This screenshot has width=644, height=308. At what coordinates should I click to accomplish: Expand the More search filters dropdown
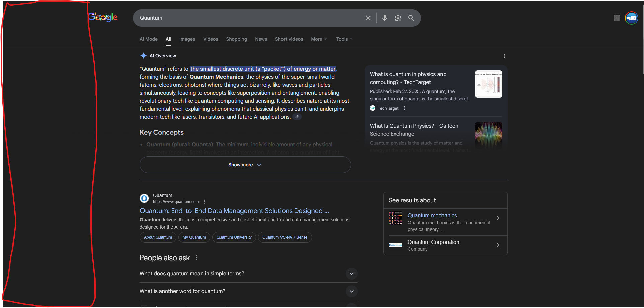point(319,39)
